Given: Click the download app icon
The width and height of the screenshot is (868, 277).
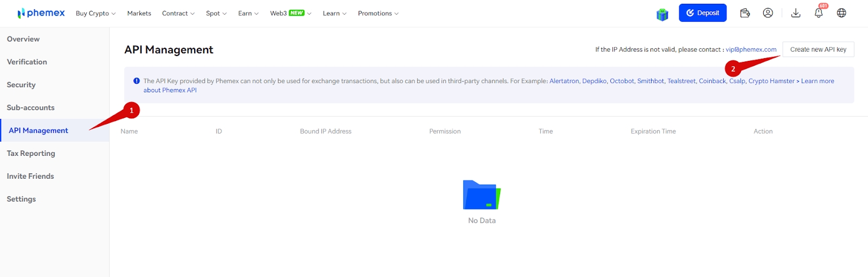Looking at the screenshot, I should click(x=796, y=13).
